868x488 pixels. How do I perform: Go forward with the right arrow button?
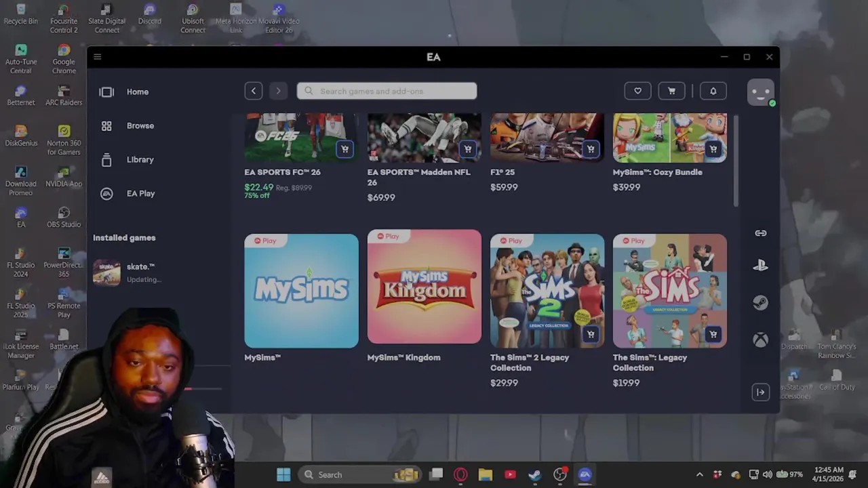(x=278, y=91)
